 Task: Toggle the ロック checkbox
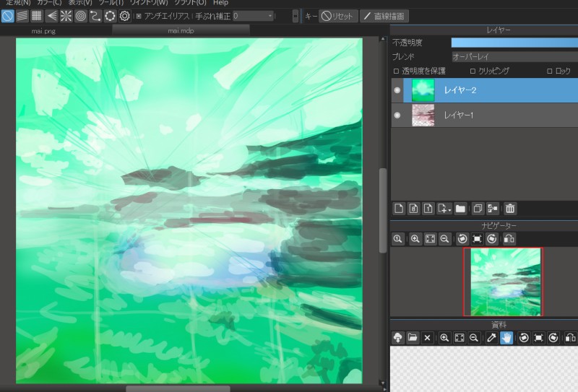[549, 71]
